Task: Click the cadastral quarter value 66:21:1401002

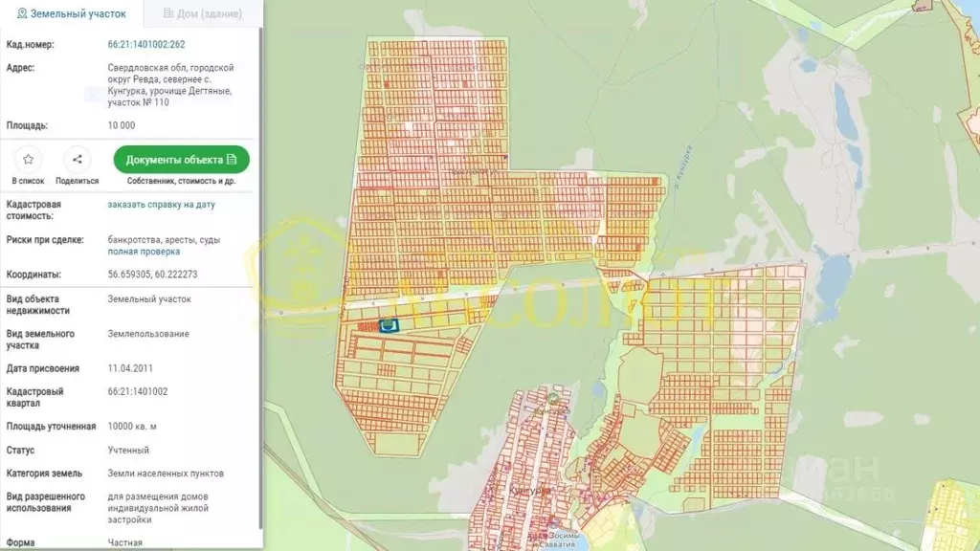Action: [138, 391]
